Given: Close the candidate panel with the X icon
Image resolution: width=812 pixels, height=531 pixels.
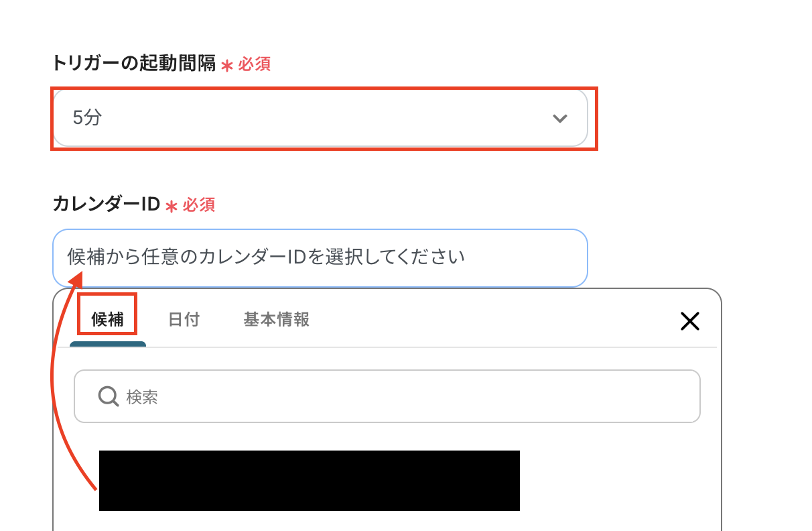Looking at the screenshot, I should pos(689,321).
